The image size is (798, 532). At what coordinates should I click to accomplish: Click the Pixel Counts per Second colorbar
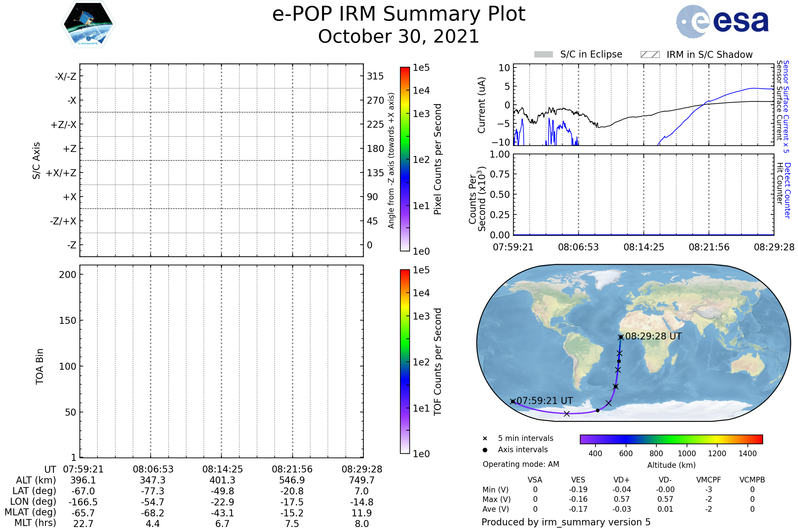(405, 159)
